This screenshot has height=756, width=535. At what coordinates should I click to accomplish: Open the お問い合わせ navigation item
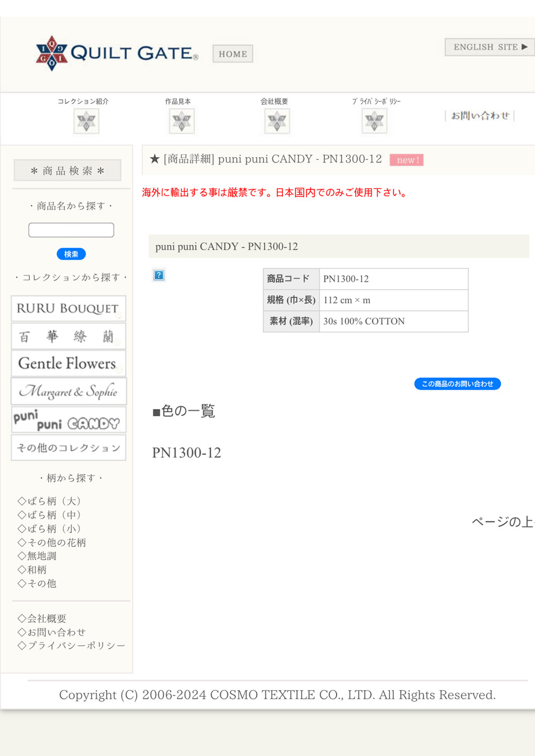coord(479,115)
